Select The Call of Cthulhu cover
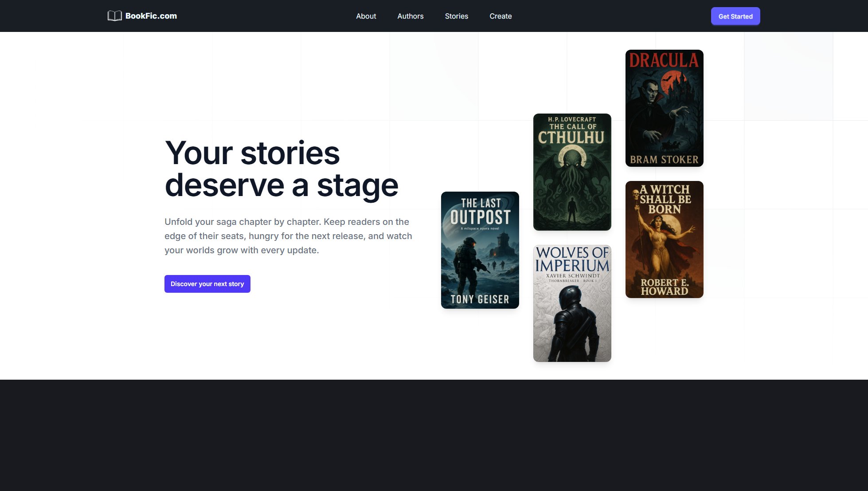The height and width of the screenshot is (491, 868). [x=572, y=172]
